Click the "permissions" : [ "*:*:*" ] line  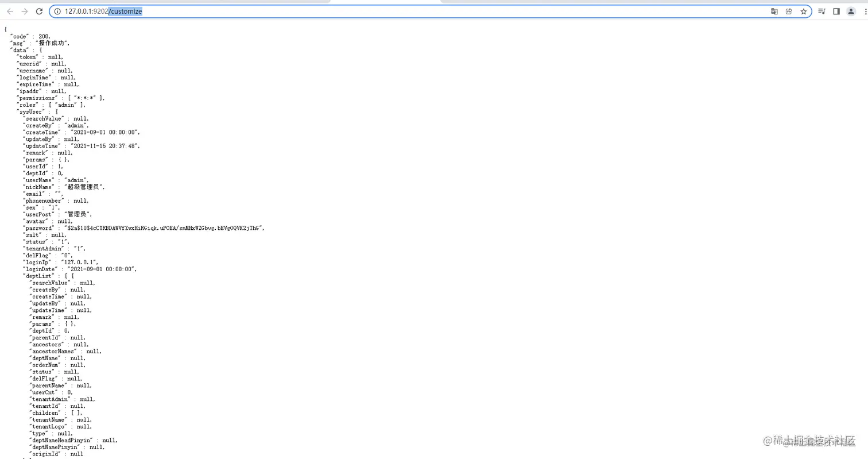[x=61, y=98]
